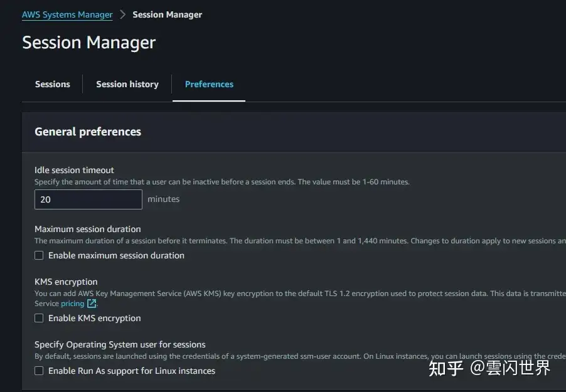
Task: Switch to the Sessions tab
Action: [52, 84]
